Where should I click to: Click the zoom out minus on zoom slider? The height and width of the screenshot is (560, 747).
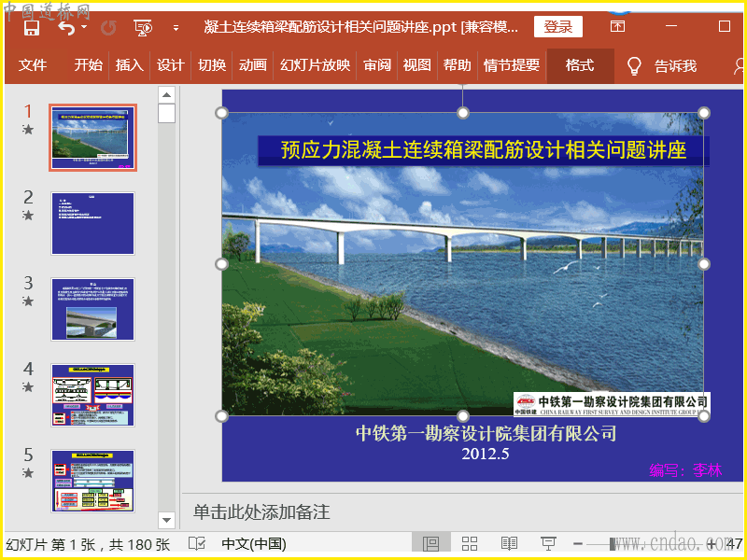579,543
